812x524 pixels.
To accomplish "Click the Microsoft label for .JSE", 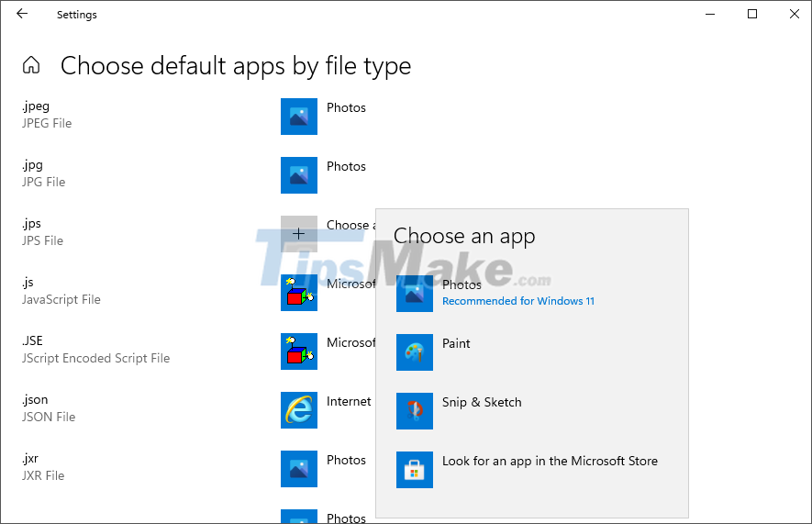I will click(x=350, y=342).
